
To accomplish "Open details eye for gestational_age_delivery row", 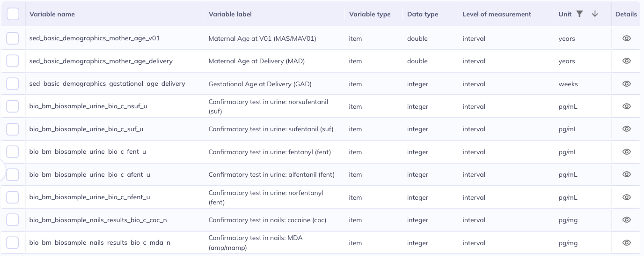I will point(627,84).
